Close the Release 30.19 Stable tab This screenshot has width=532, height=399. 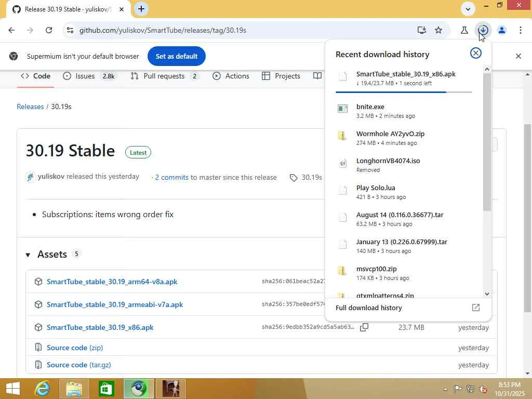click(x=122, y=9)
